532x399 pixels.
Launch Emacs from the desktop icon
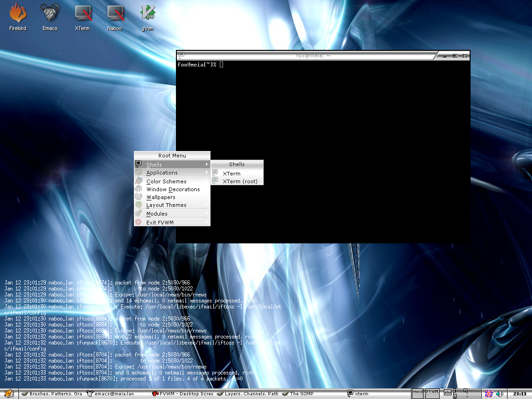[50, 16]
